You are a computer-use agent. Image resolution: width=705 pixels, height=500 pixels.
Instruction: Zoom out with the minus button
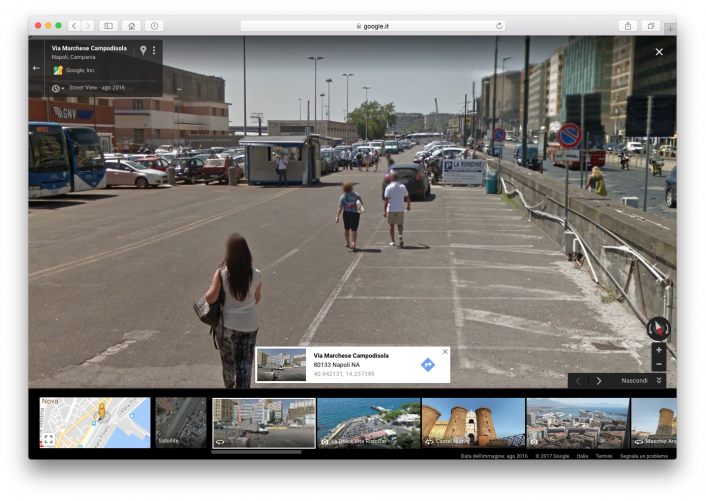(x=658, y=364)
